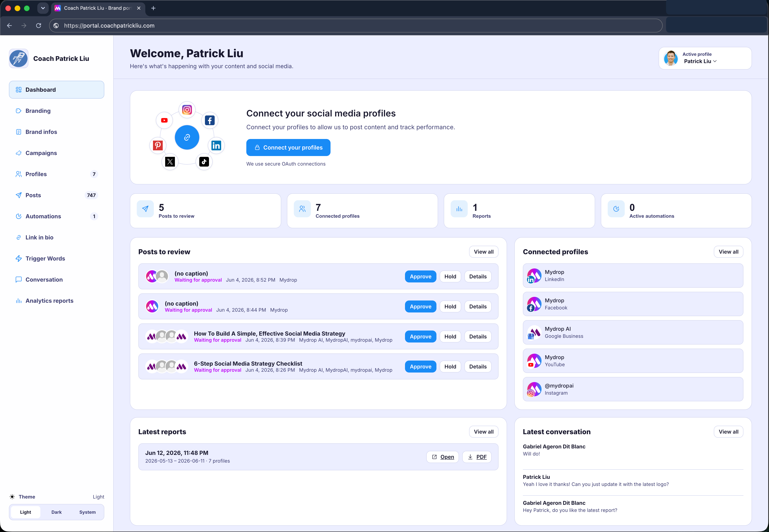Click the bar chart icon on Reports card
Viewport: 769px width, 532px height.
tap(459, 209)
